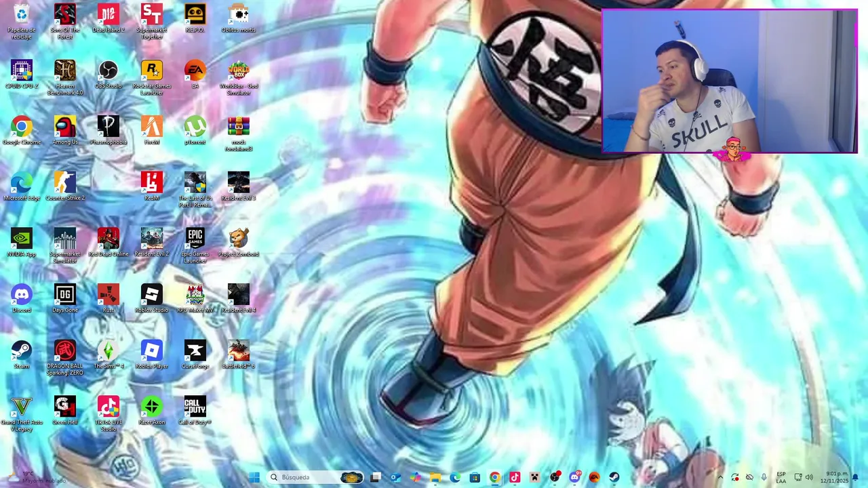The height and width of the screenshot is (488, 868).
Task: Select the OBS Studio desktop shortcut
Action: 108,75
